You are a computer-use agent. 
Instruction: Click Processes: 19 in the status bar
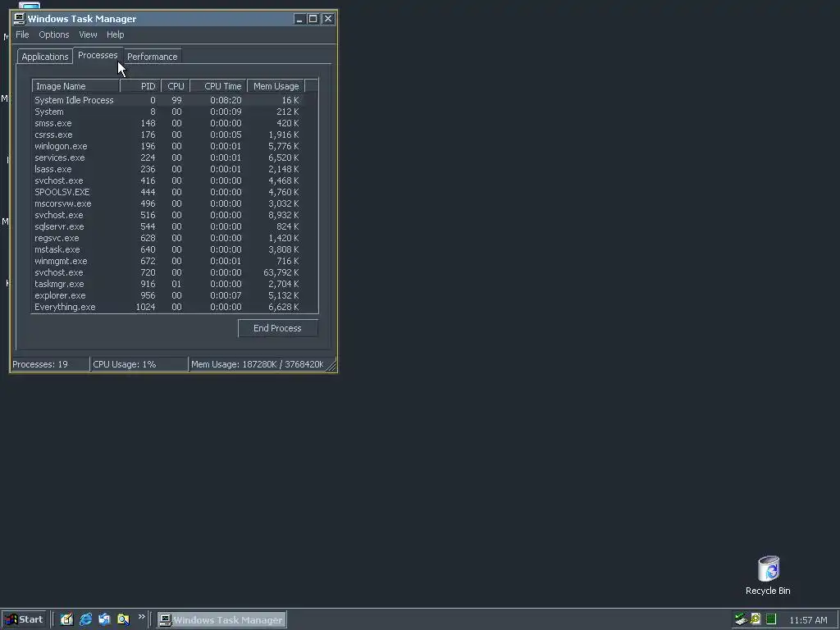pos(50,364)
